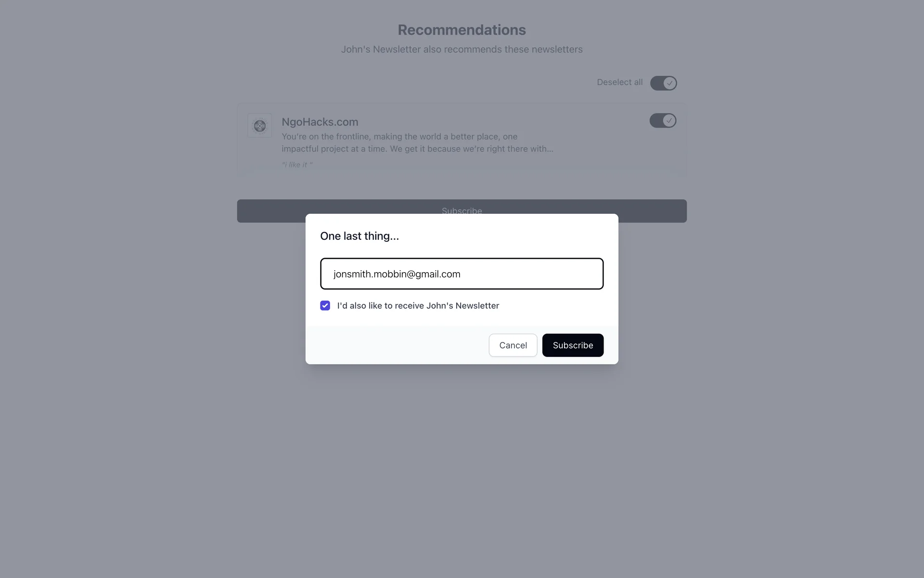Click the NgoHacks.com logo icon
Viewport: 924px width, 578px height.
click(259, 126)
